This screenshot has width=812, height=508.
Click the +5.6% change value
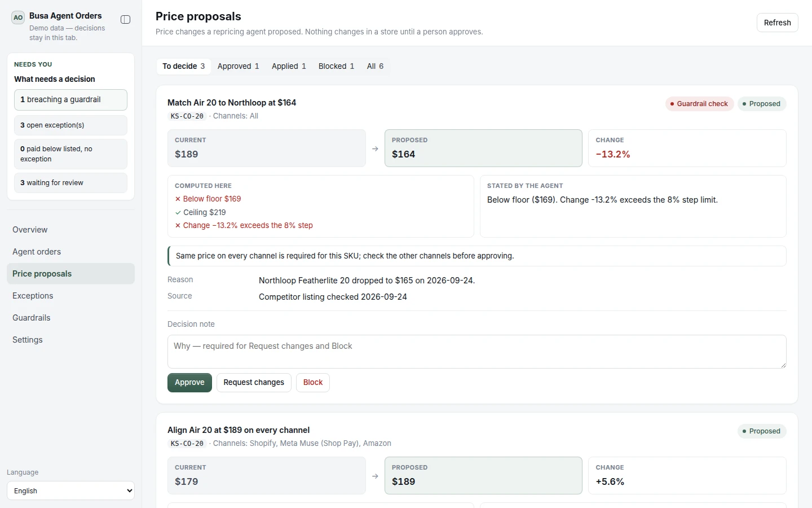(x=610, y=482)
